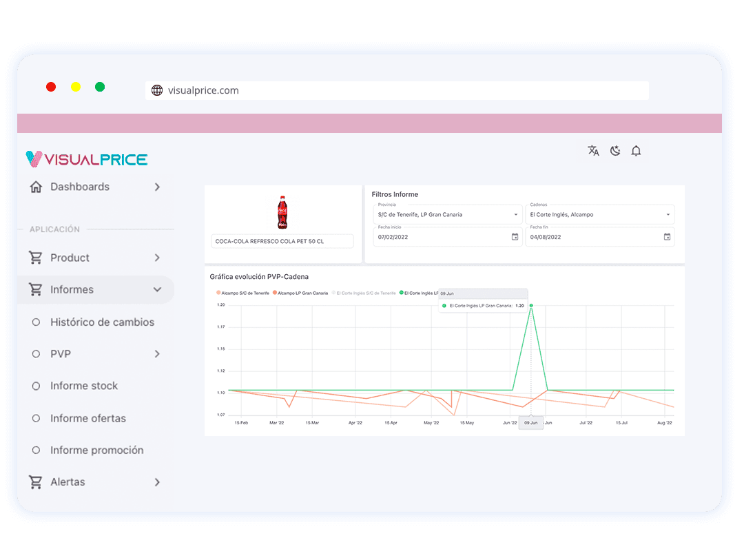
Task: Click the Fecha fin date field
Action: [x=600, y=237]
